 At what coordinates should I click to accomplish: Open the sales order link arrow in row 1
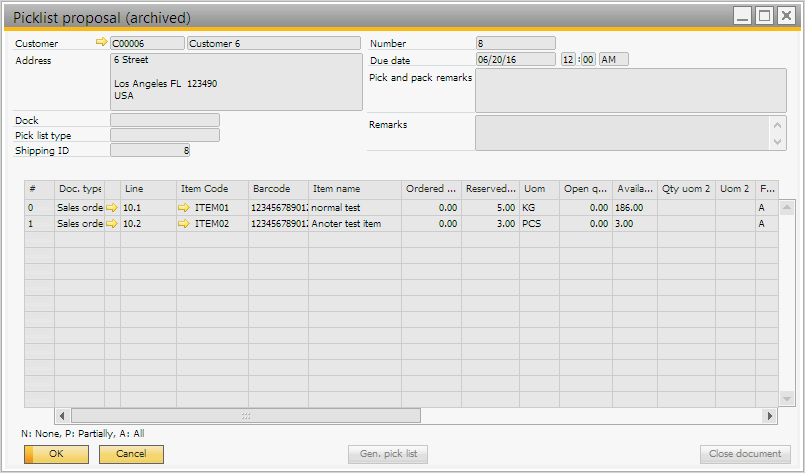point(112,224)
